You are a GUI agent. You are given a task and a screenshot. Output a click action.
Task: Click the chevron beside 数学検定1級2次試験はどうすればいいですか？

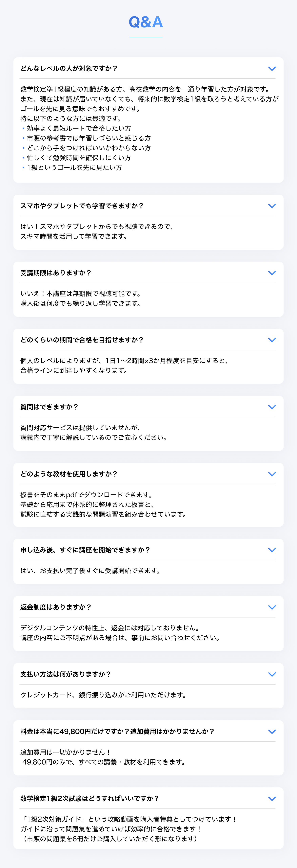click(x=272, y=799)
